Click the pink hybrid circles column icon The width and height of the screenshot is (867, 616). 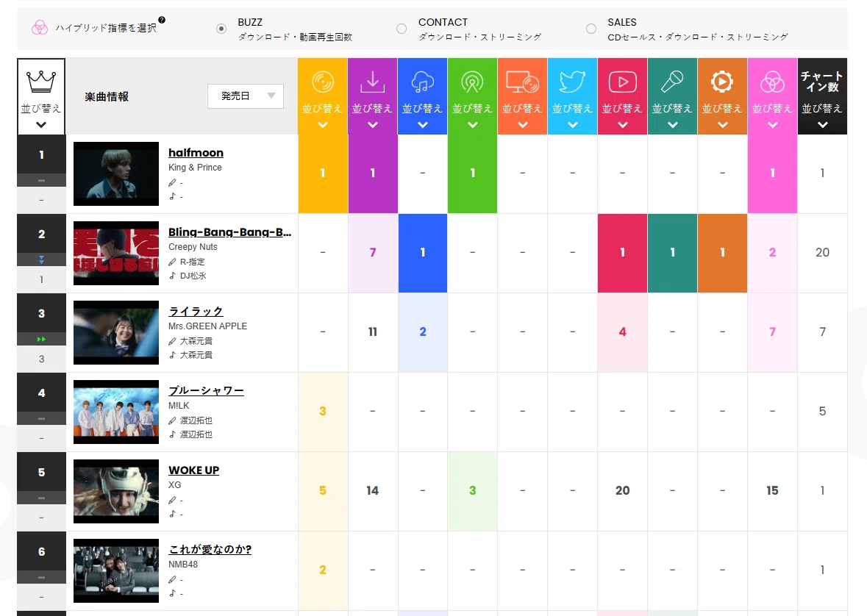click(772, 82)
